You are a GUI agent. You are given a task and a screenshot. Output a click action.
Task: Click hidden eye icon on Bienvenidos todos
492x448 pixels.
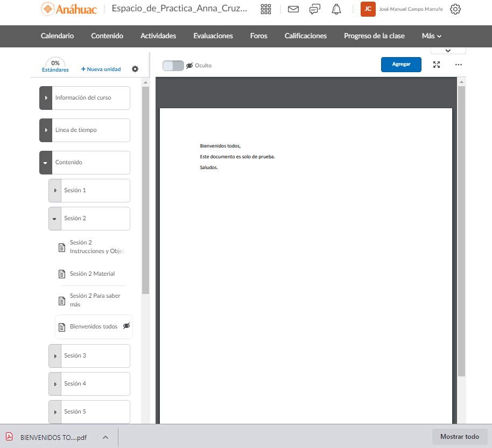(126, 326)
